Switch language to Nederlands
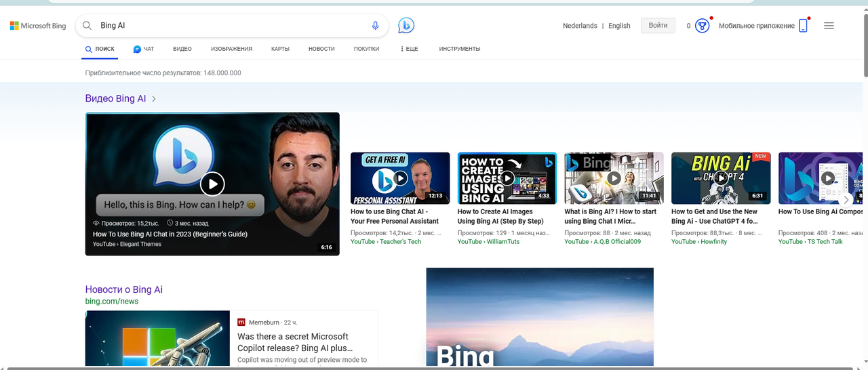 580,26
